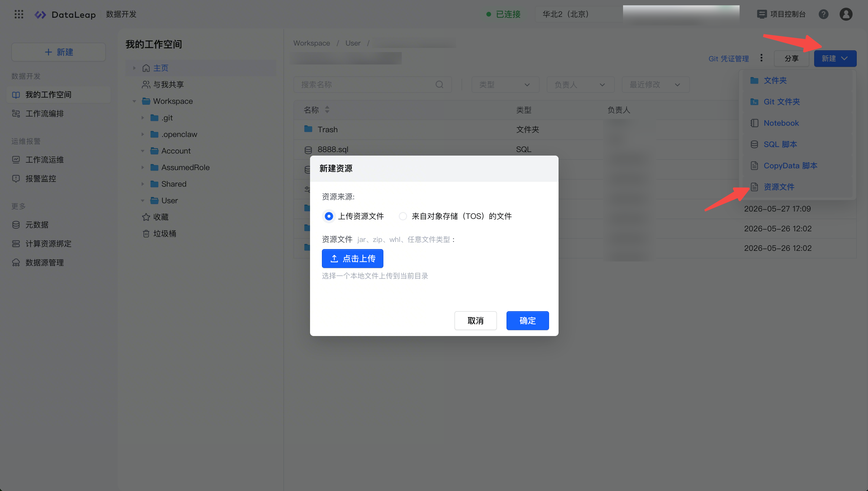Go to the User breadcrumb
Screen dimensions: 868x491
pyautogui.click(x=353, y=43)
